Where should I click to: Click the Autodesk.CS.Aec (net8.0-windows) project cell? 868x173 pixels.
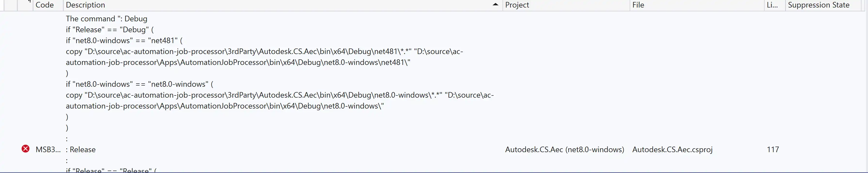tap(564, 149)
